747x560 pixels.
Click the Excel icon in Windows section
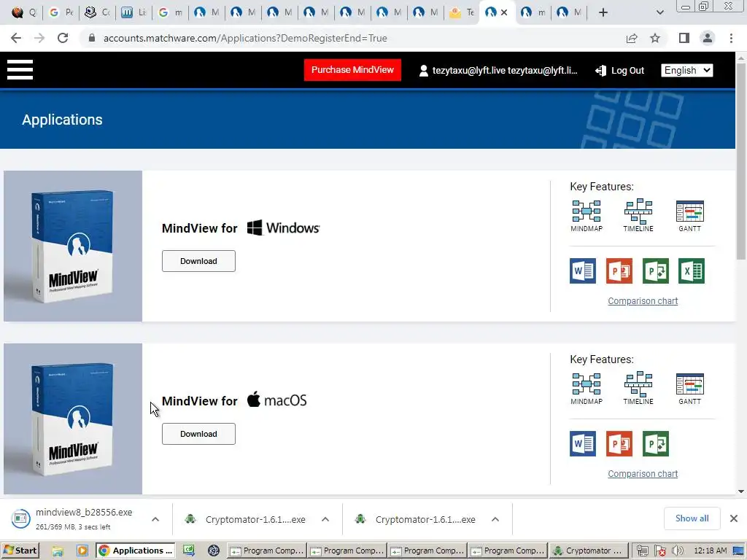pos(692,271)
